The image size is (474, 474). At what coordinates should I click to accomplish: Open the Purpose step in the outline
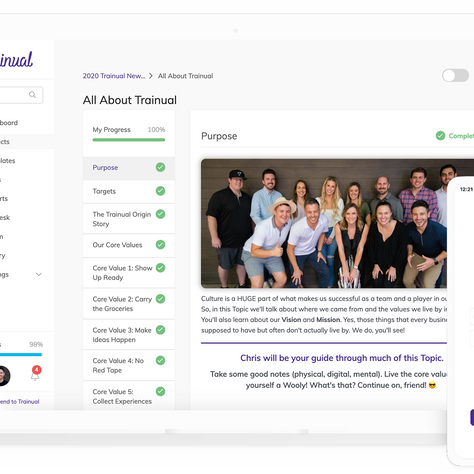pos(129,168)
